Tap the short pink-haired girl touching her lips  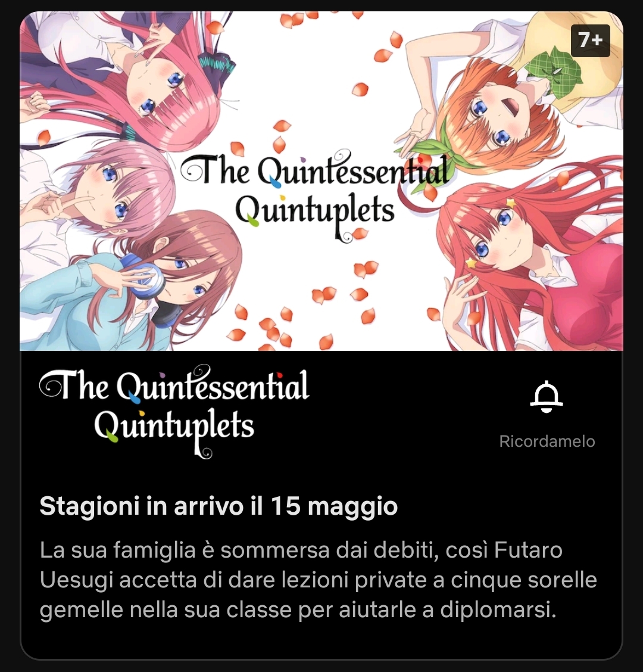(x=107, y=189)
